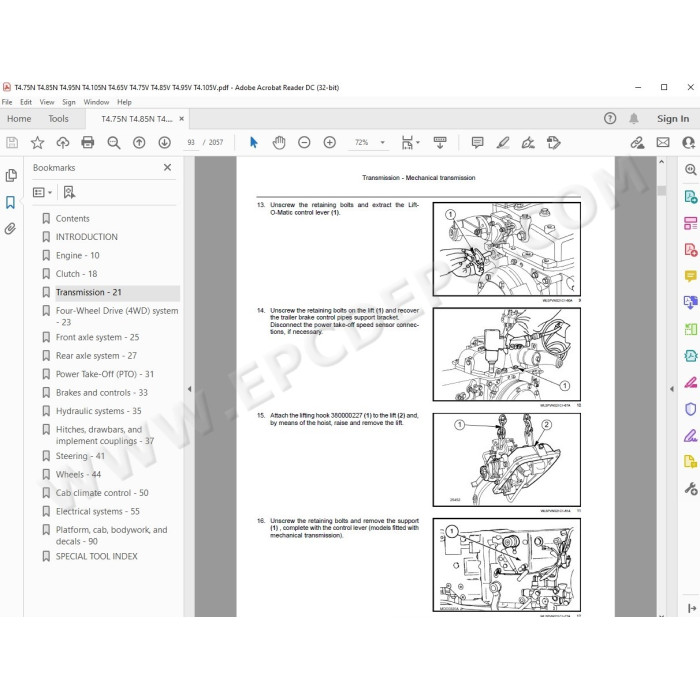This screenshot has width=700, height=700.
Task: Open More Tools wrench icon
Action: tap(690, 489)
